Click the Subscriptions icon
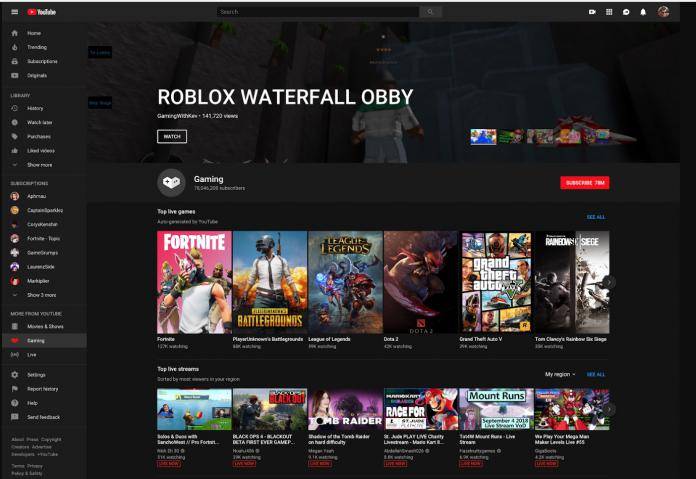Image resolution: width=696 pixels, height=479 pixels. (15, 61)
